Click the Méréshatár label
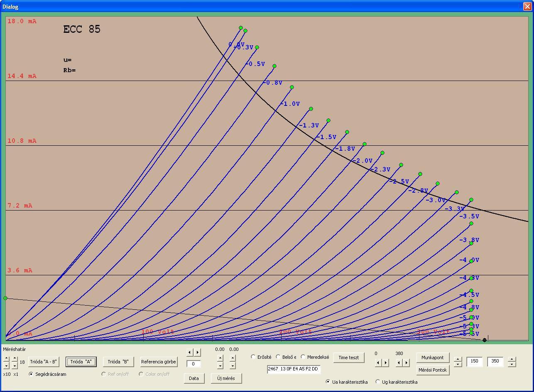Viewport: 534px width, 392px height. (15, 349)
